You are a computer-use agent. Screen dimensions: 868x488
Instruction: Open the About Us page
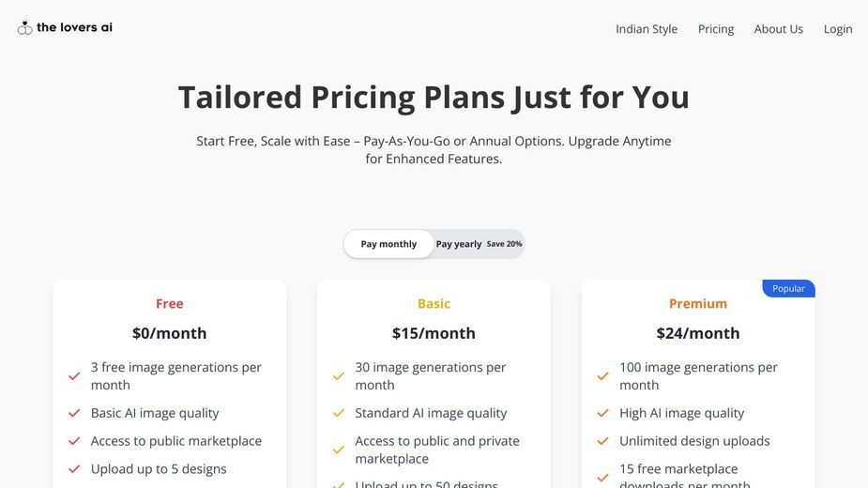(778, 29)
